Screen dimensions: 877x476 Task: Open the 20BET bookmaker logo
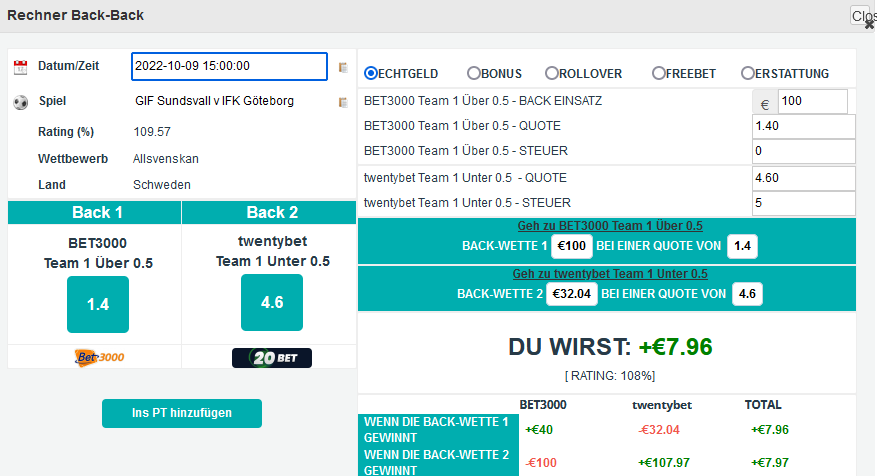tap(272, 358)
